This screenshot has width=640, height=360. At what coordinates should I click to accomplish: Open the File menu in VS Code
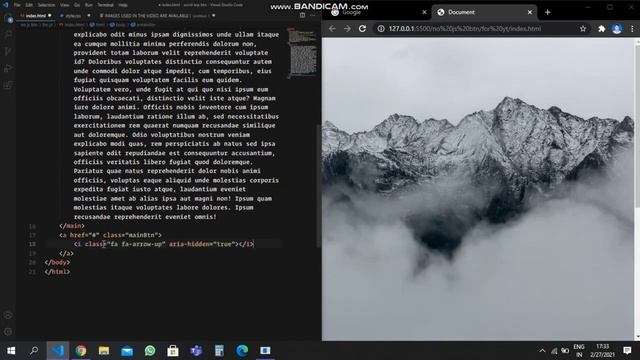click(x=17, y=5)
